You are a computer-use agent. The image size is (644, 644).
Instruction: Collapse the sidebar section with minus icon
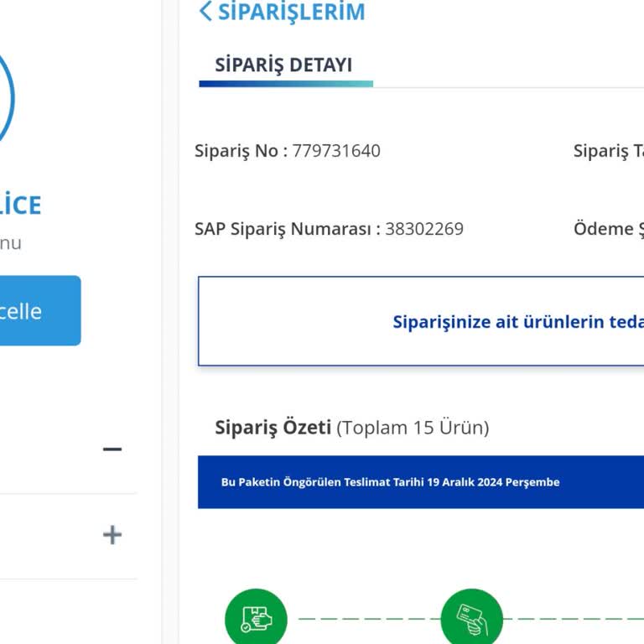pyautogui.click(x=112, y=449)
